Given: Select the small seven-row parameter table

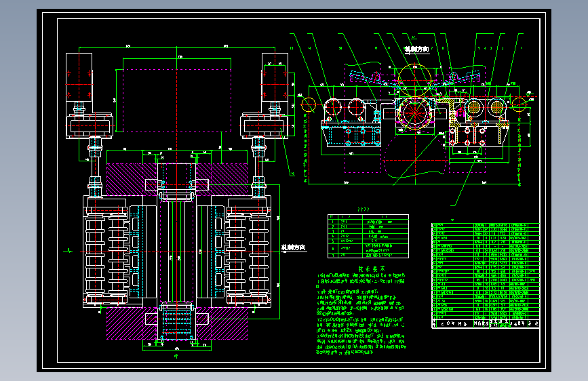Looking at the screenshot, I should pos(368,236).
